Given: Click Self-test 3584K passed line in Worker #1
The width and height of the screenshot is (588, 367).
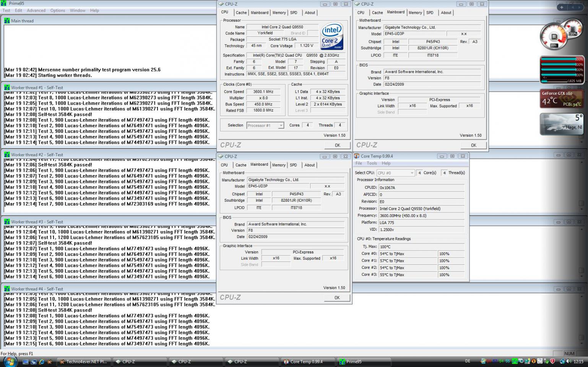Looking at the screenshot, I should 48,114.
